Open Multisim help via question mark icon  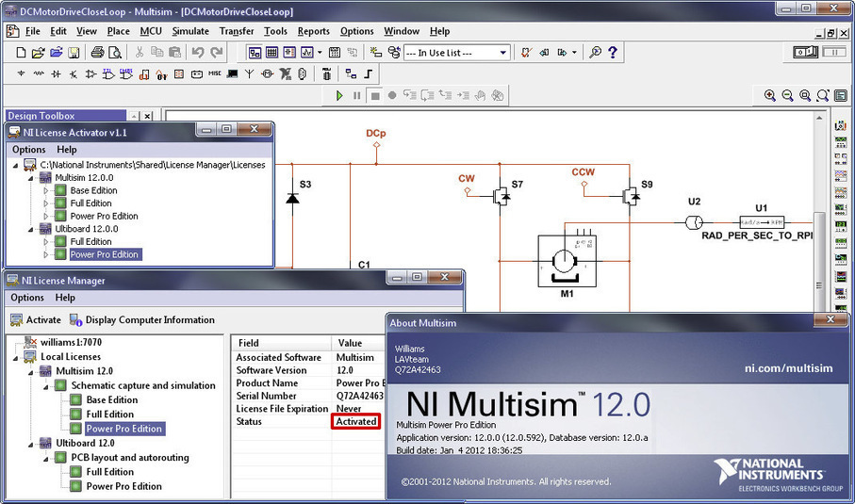click(613, 53)
